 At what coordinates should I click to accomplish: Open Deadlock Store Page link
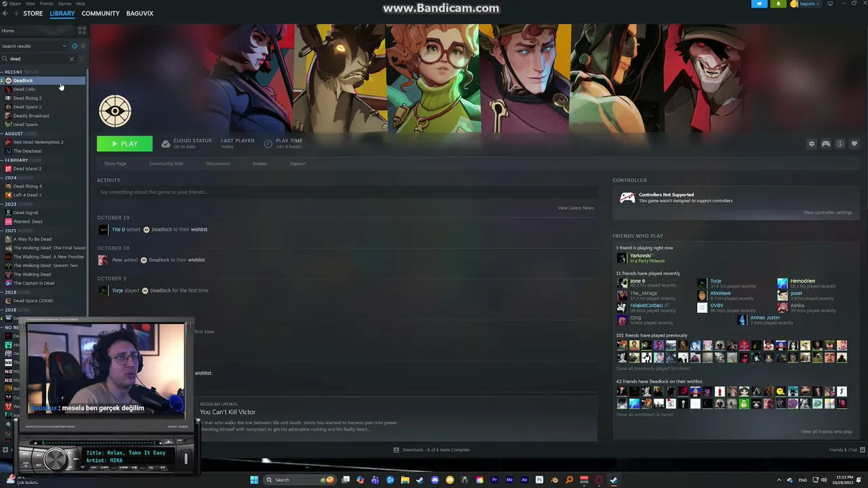(x=115, y=163)
